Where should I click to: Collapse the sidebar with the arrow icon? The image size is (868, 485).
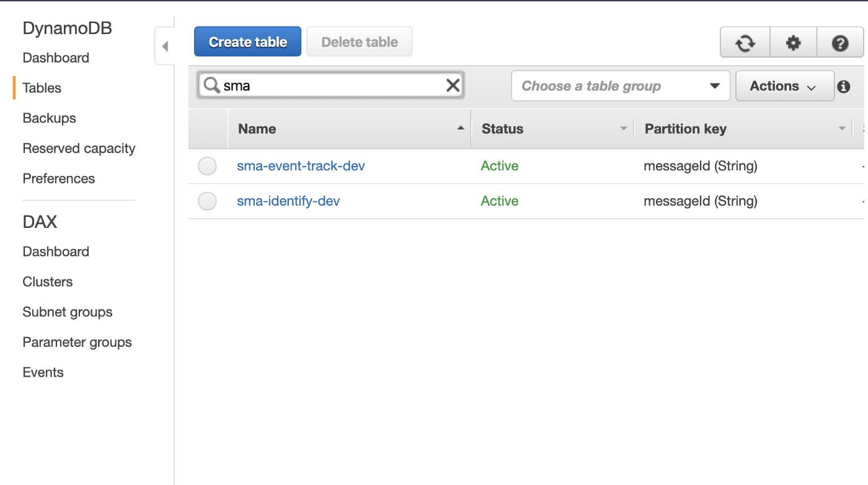[165, 46]
